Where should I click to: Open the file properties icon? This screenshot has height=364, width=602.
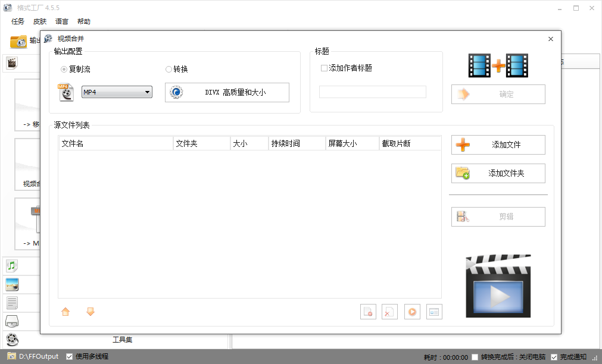(434, 311)
